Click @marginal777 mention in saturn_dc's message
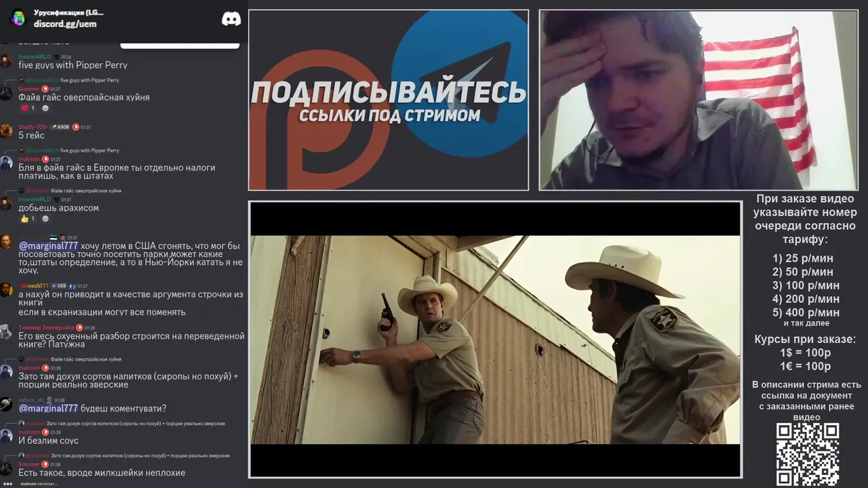 48,408
